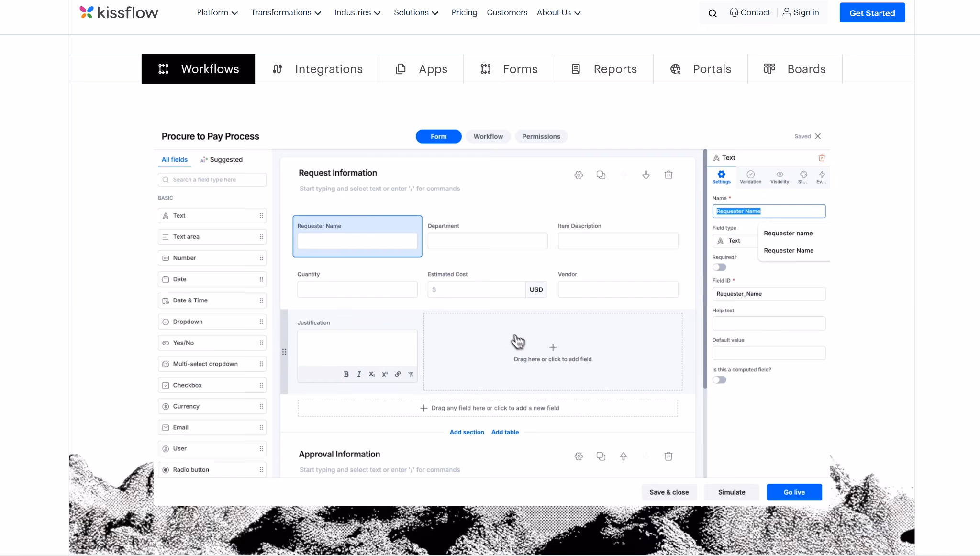Open the Visibility settings tab

point(780,177)
